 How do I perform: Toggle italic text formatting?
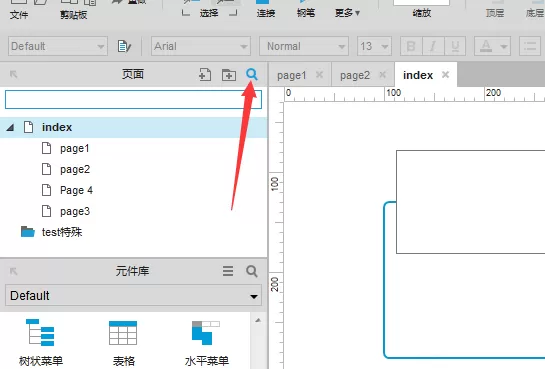coord(433,46)
